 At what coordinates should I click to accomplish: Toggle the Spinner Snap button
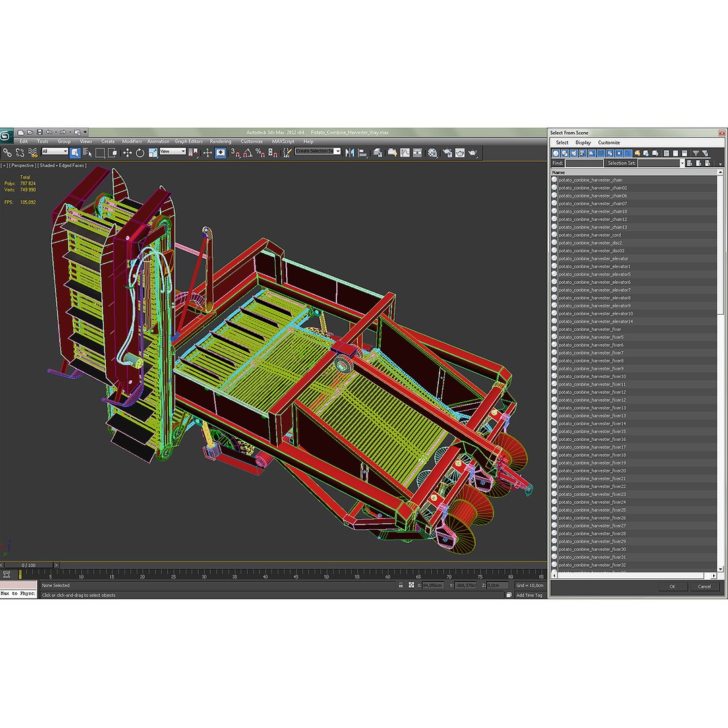pos(273,152)
